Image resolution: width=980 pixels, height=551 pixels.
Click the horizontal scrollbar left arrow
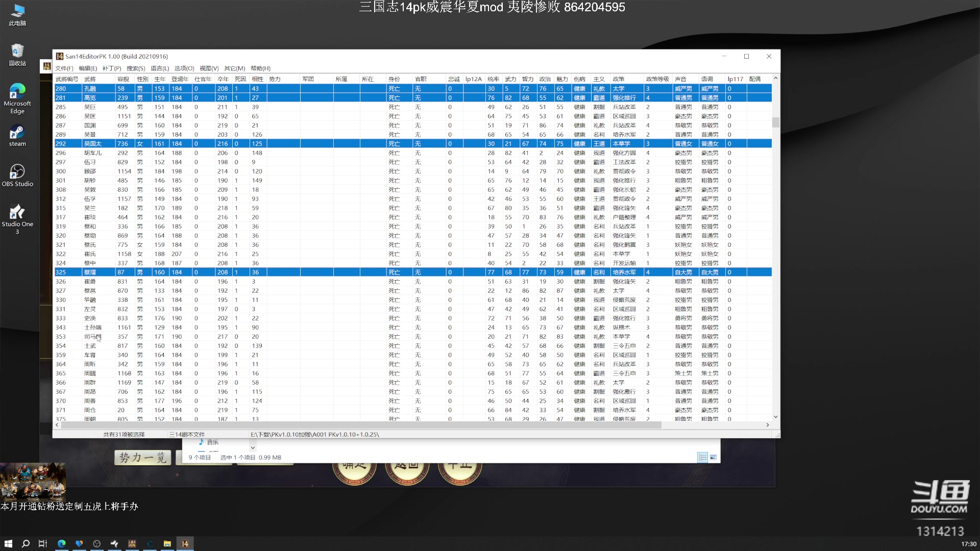57,425
